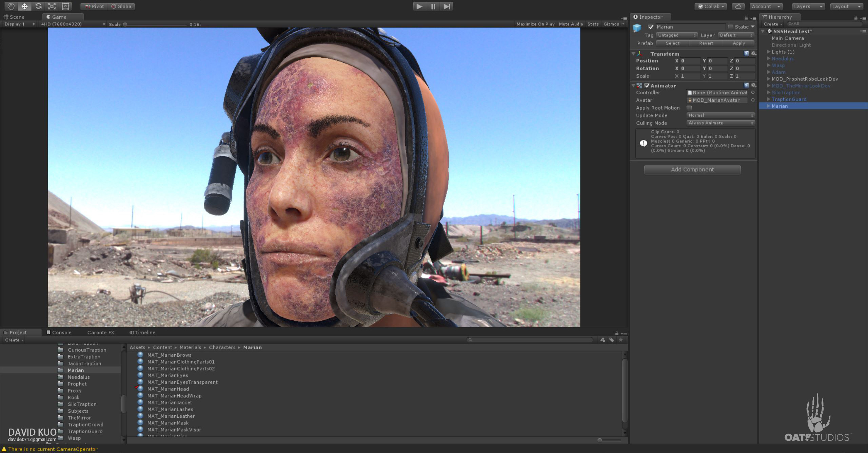Open the Update Mode dropdown

pyautogui.click(x=721, y=115)
